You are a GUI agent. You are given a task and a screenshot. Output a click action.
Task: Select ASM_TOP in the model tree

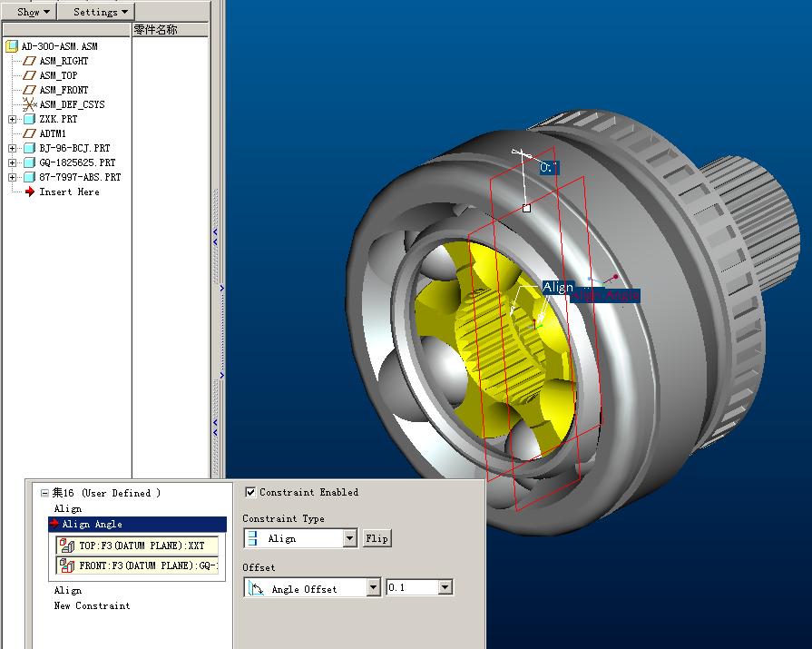58,75
